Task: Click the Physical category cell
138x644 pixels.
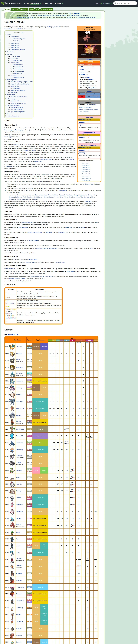Action: [x=93, y=65]
